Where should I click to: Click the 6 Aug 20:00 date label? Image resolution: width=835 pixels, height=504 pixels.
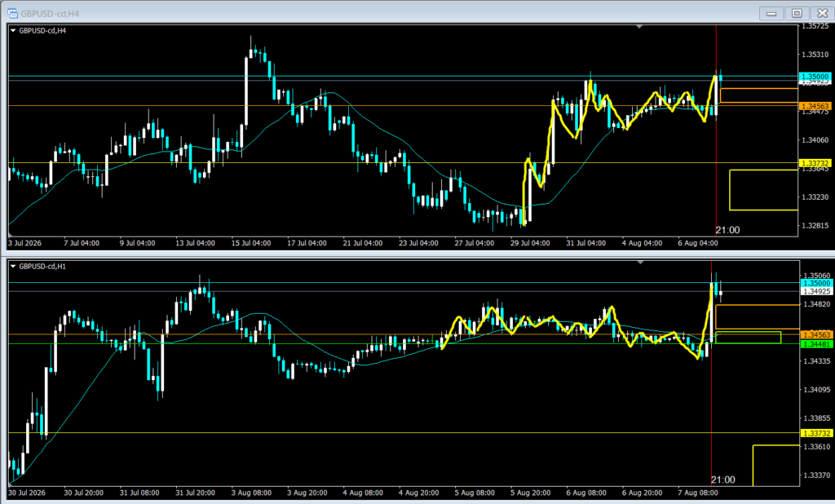(x=643, y=493)
